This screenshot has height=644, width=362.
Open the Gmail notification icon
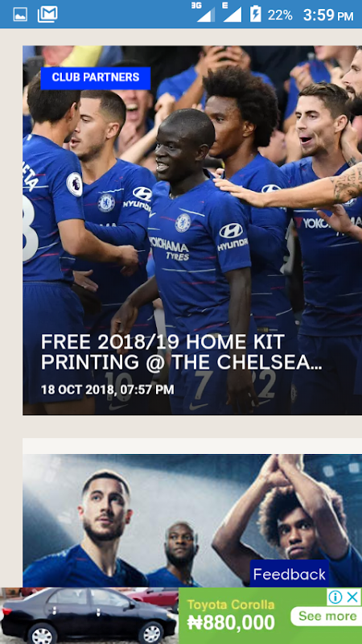coord(47,14)
